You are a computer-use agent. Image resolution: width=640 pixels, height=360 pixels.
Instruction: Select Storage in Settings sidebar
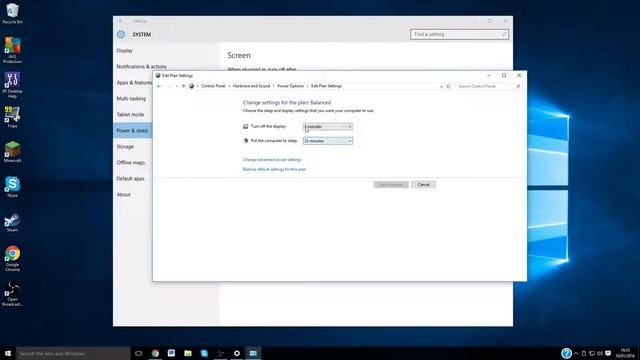(125, 147)
